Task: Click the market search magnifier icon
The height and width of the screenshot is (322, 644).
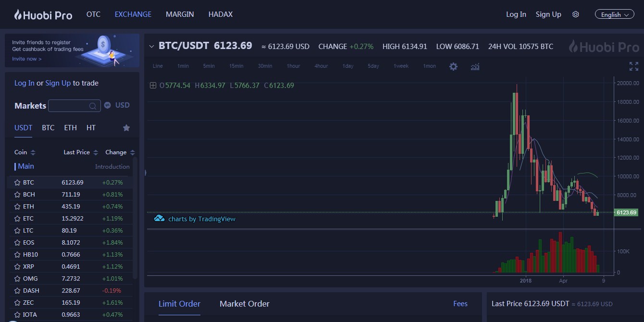Action: point(93,106)
